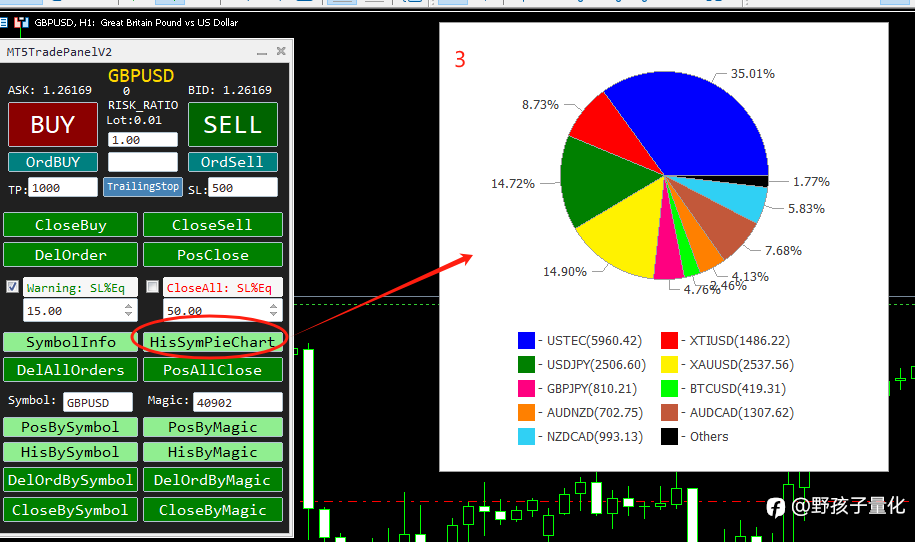Click the yellow XAUUSD legend swatch

pyautogui.click(x=669, y=365)
